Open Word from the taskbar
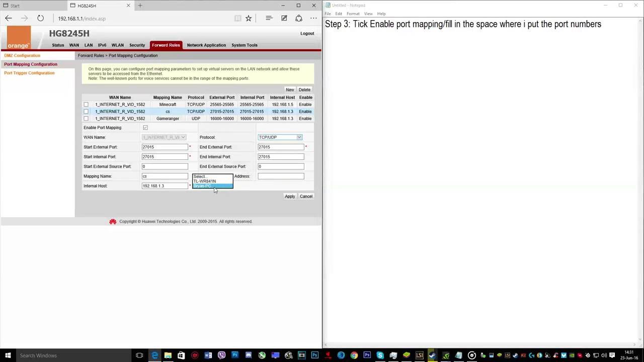Image resolution: width=644 pixels, height=362 pixels. coord(208,355)
